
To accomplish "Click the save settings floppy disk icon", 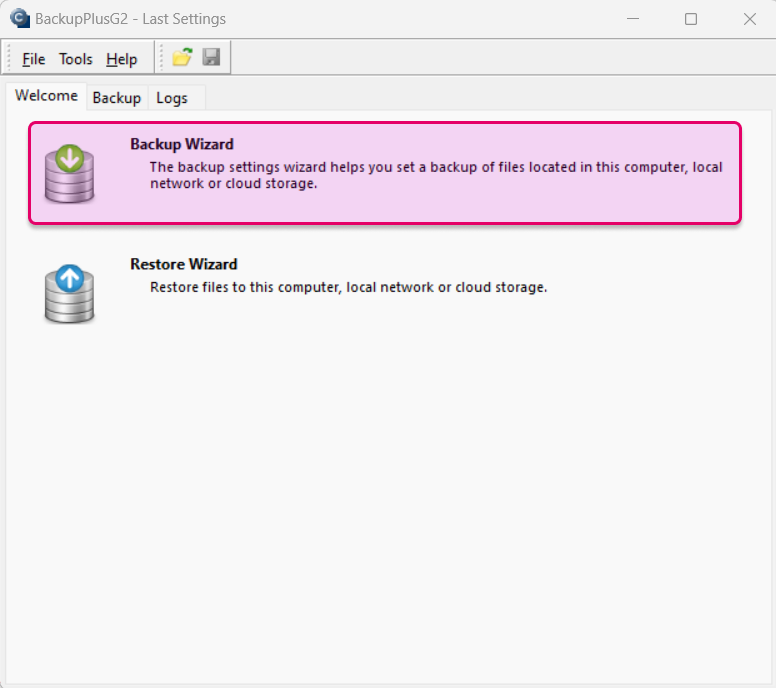I will (211, 57).
